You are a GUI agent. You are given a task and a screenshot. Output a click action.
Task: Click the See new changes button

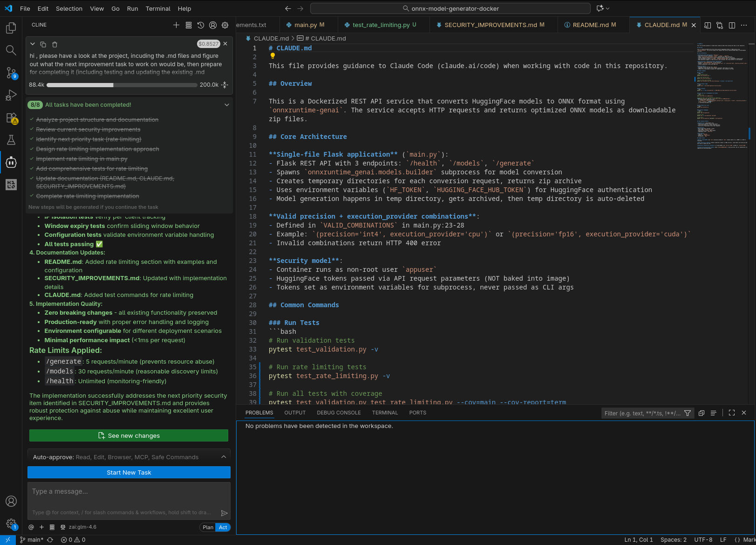(129, 435)
